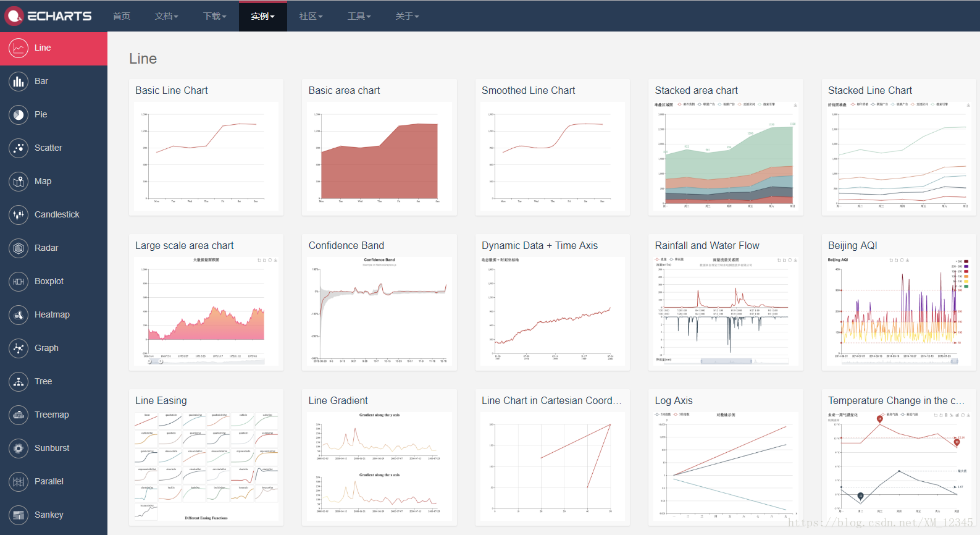This screenshot has width=980, height=535.
Task: Select the Line chart sidebar icon
Action: click(x=19, y=48)
